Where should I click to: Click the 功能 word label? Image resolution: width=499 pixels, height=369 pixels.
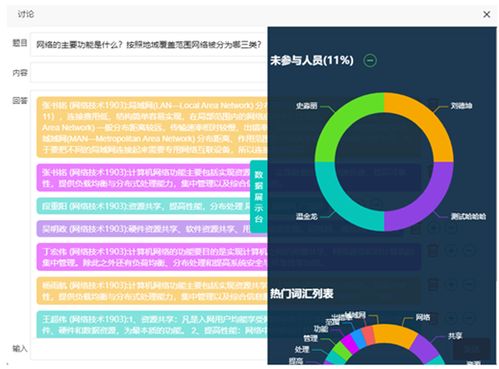[321, 329]
